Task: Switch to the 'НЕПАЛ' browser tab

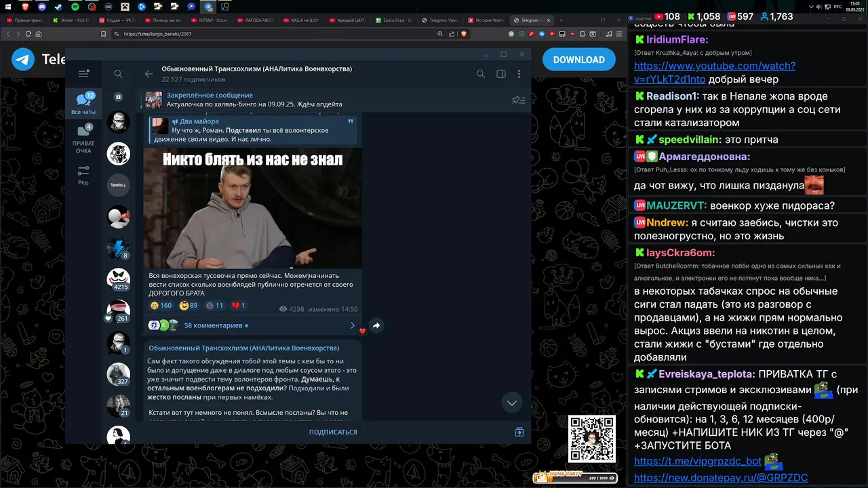Action: [x=210, y=20]
